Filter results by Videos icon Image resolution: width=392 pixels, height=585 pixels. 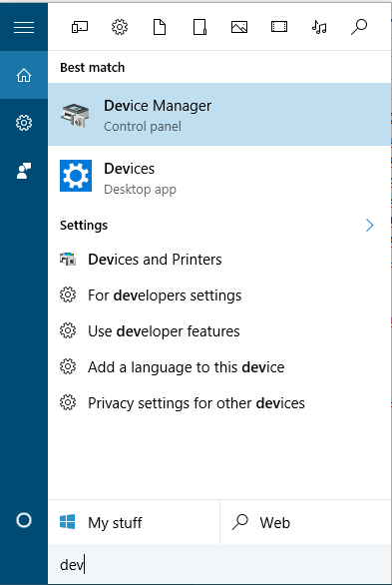[279, 27]
